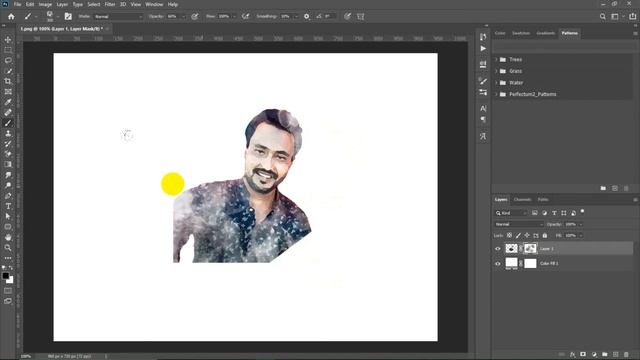This screenshot has height=360, width=640.
Task: Select the Layer 1 mask thumbnail
Action: [530, 248]
